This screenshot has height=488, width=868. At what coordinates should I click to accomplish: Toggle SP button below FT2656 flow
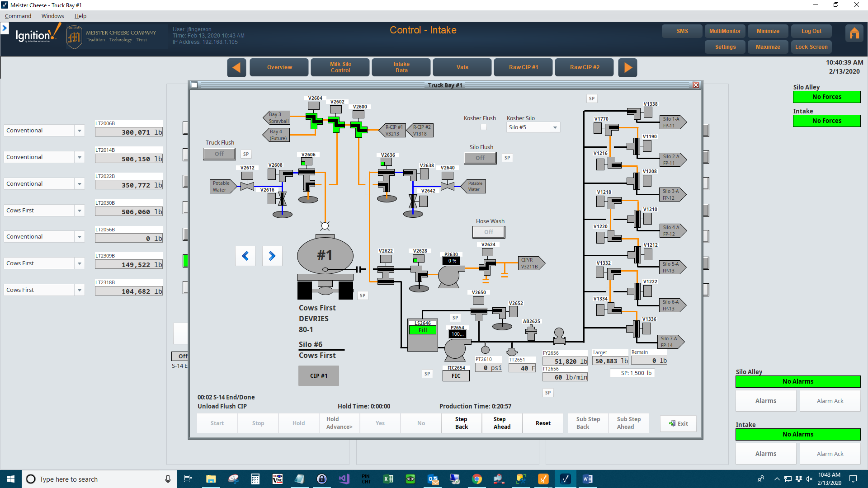pyautogui.click(x=548, y=393)
